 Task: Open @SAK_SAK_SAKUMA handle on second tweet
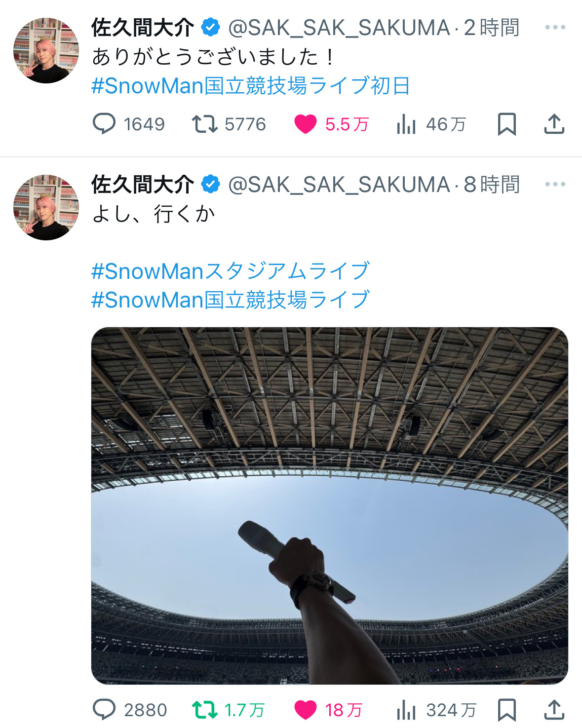coord(339,185)
